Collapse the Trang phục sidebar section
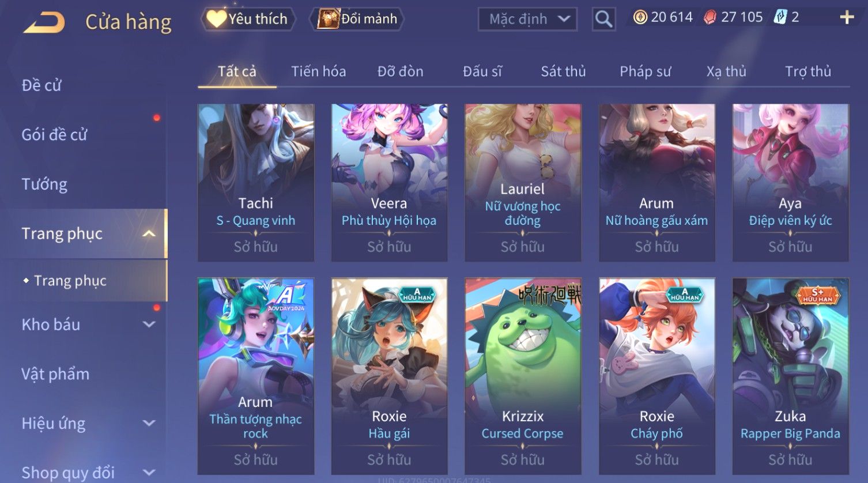868x483 pixels. 149,233
